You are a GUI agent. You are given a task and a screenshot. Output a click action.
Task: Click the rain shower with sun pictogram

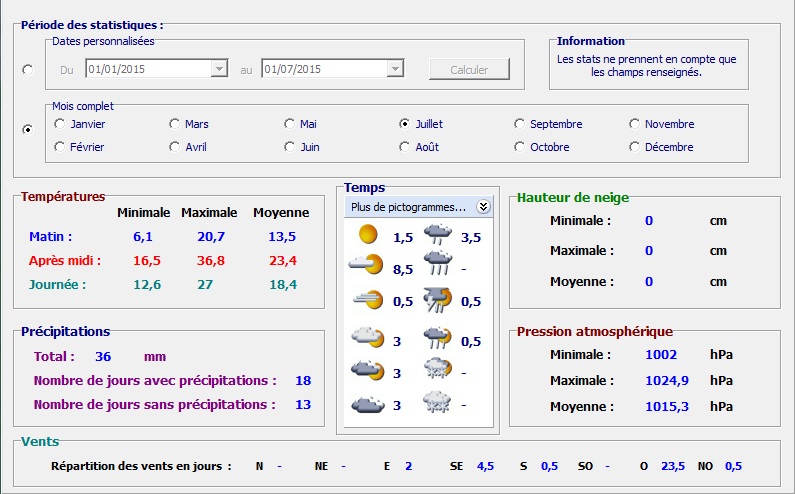coord(438,338)
